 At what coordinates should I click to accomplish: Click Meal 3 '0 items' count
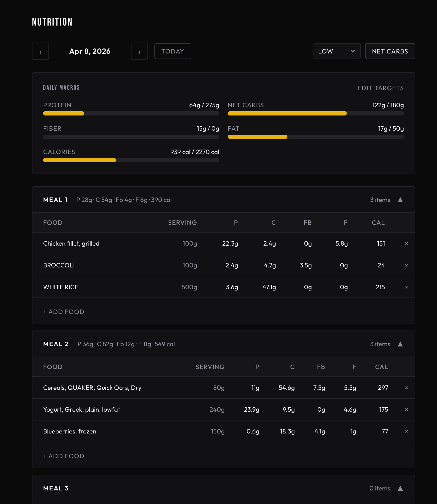coord(380,488)
